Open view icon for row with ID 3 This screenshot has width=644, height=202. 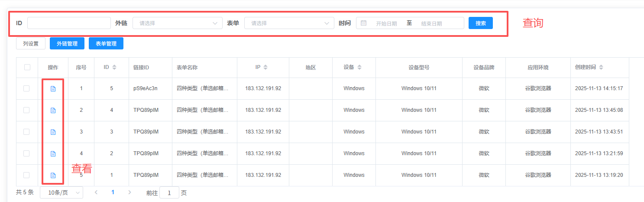(53, 132)
